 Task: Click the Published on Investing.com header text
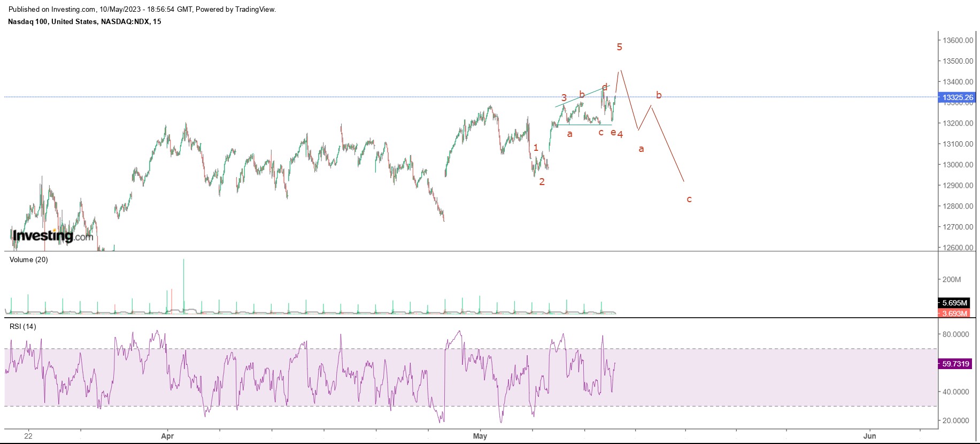click(142, 9)
